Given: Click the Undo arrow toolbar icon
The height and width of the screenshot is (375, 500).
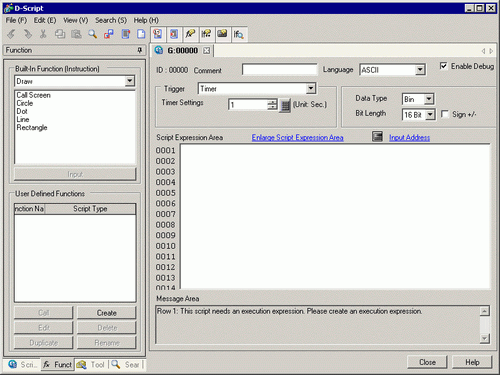Looking at the screenshot, I should tap(11, 34).
